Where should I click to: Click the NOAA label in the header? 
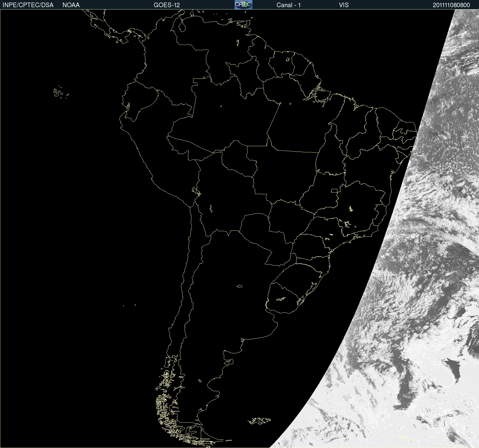click(71, 5)
